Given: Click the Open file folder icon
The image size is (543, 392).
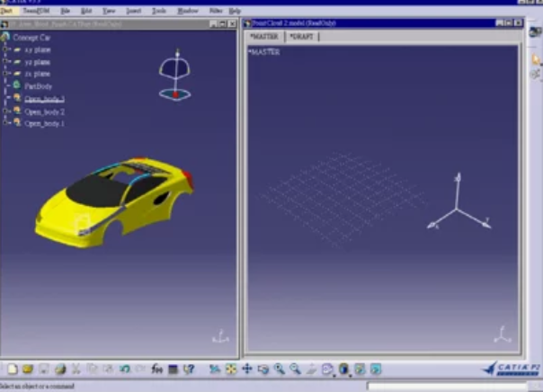Looking at the screenshot, I should pos(28,369).
